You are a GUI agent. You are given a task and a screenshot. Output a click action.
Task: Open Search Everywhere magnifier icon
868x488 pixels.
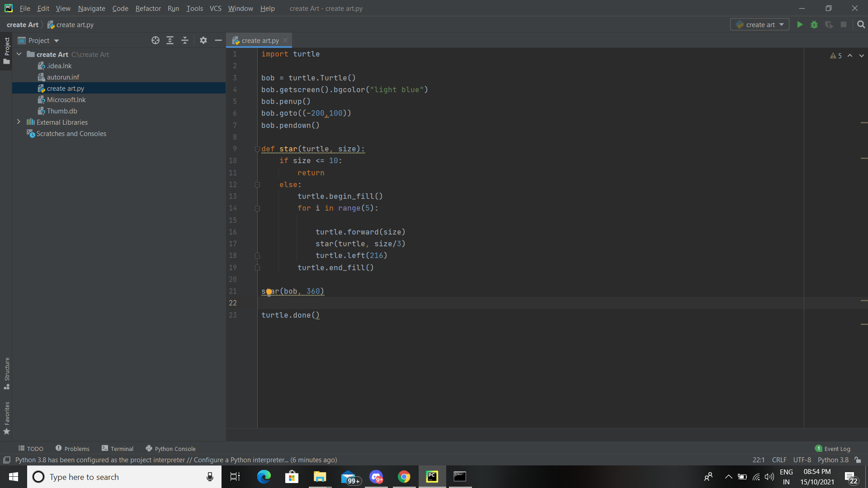(x=861, y=25)
